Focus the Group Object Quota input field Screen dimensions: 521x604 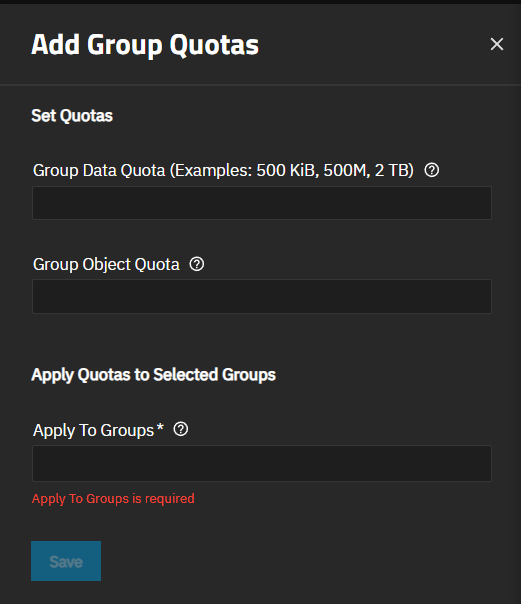click(x=262, y=296)
